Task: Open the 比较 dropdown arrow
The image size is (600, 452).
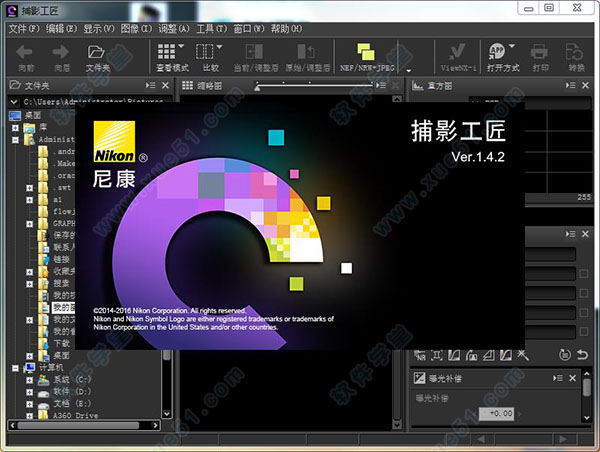Action: click(219, 47)
